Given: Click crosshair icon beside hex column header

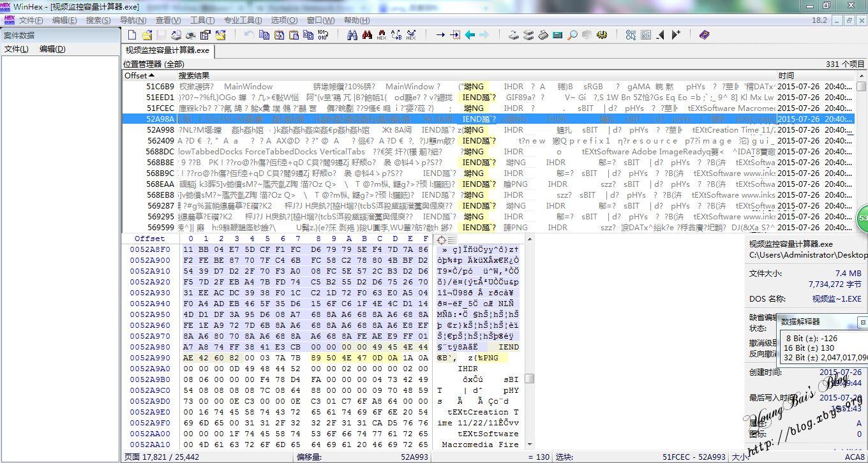Looking at the screenshot, I should (x=440, y=240).
